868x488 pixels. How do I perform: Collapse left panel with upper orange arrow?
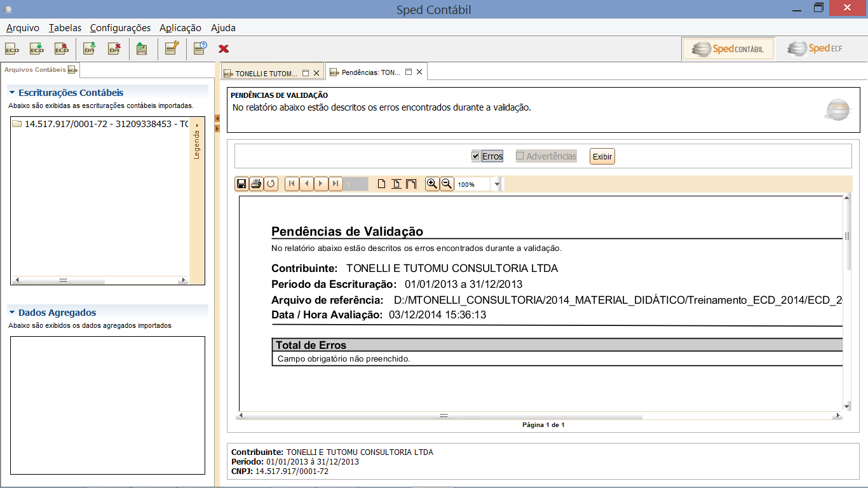(x=217, y=118)
